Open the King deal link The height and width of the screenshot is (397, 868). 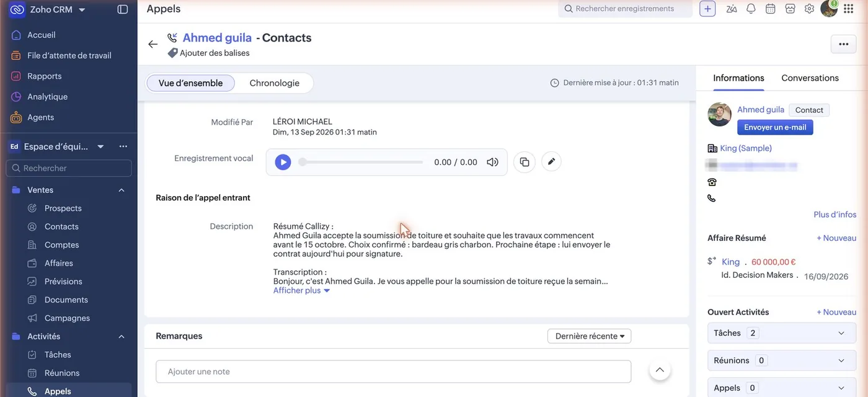730,262
